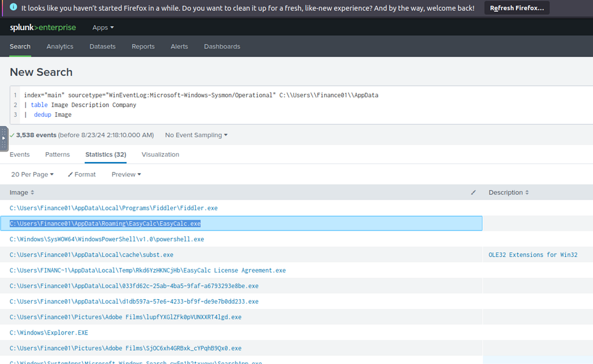Click the 3,538 events status text
Screen dimensions: 593x364
pos(36,135)
